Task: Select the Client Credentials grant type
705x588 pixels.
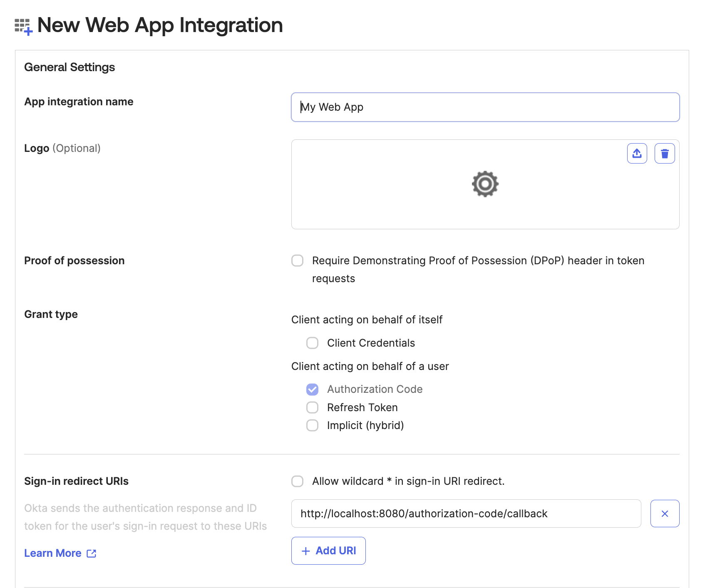Action: click(x=312, y=343)
